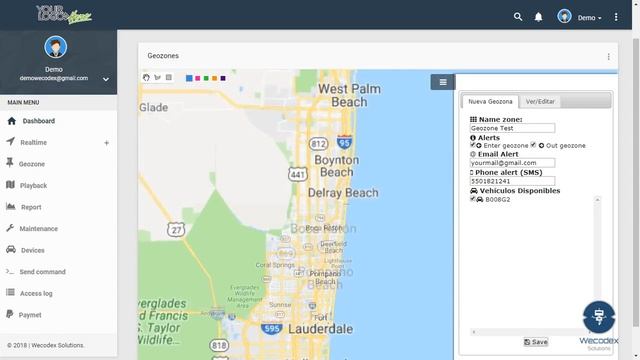Pick the dark purple color swatch
This screenshot has height=360, width=640.
223,78
